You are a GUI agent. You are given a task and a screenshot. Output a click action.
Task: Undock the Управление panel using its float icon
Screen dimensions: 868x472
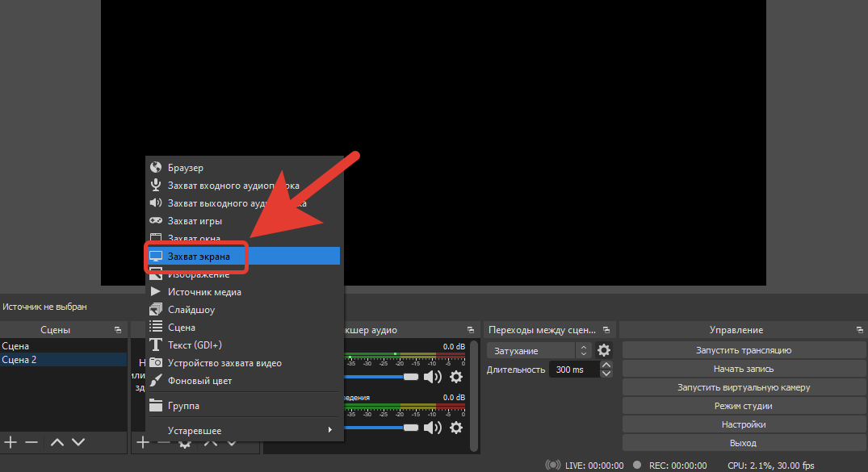(859, 330)
